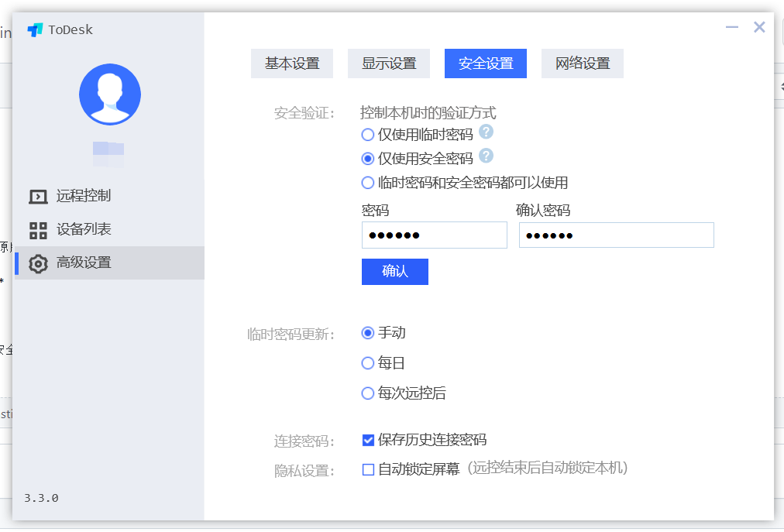Screen dimensions: 784x532
Task: Click the user profile avatar
Action: coord(110,94)
